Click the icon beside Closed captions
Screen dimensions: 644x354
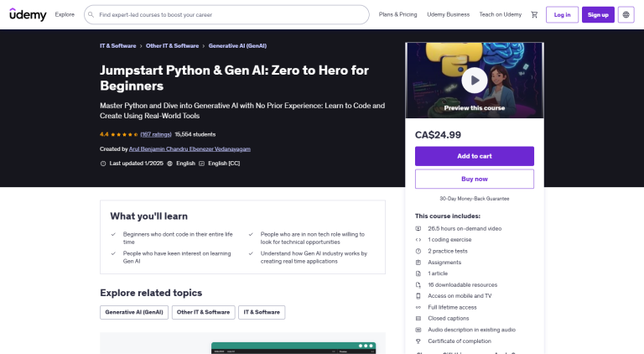pyautogui.click(x=418, y=318)
